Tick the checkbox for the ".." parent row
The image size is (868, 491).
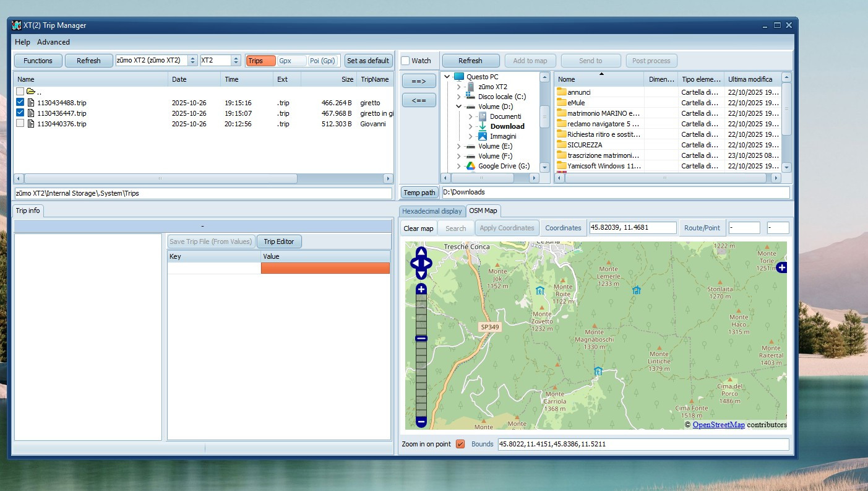20,92
